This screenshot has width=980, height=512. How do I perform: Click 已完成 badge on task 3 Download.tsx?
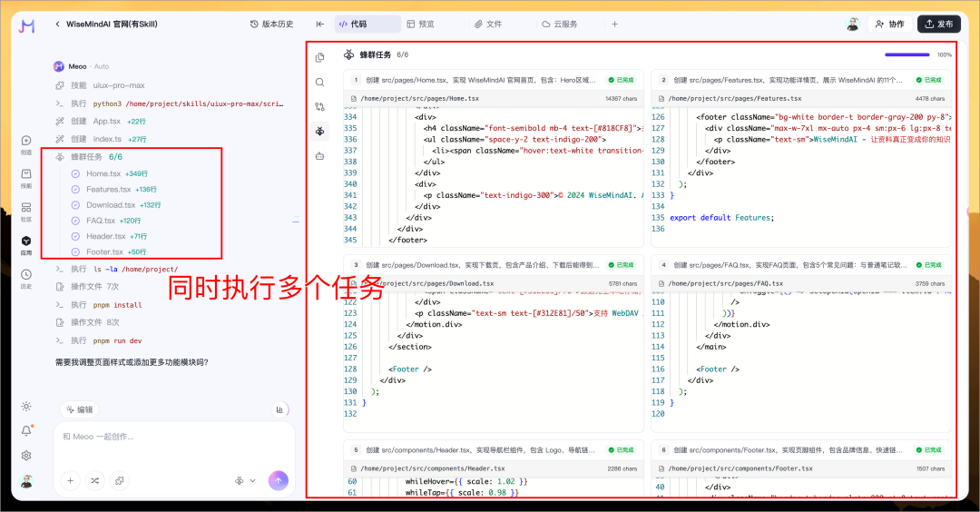pos(622,265)
